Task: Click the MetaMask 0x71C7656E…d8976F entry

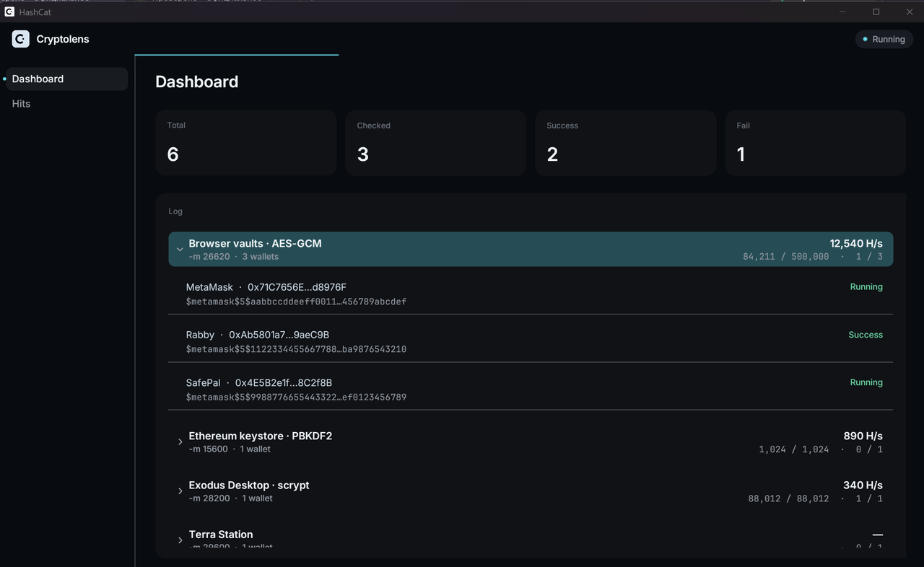Action: tap(531, 294)
